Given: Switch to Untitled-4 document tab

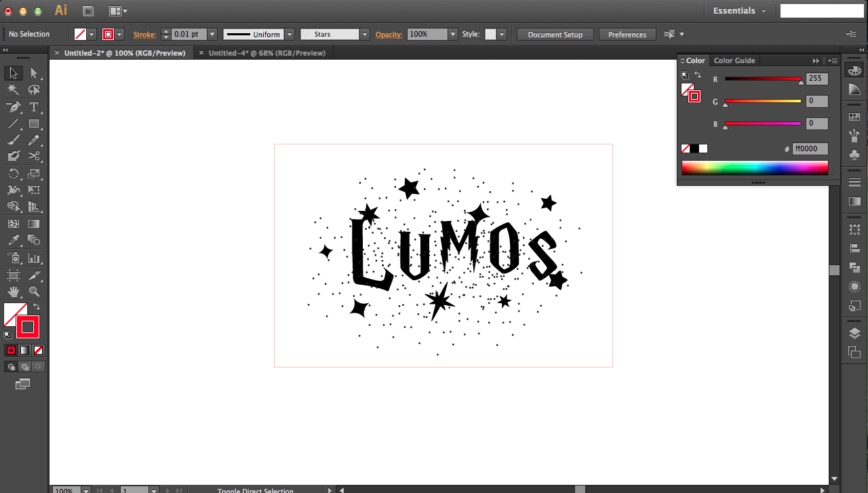Looking at the screenshot, I should pyautogui.click(x=267, y=53).
